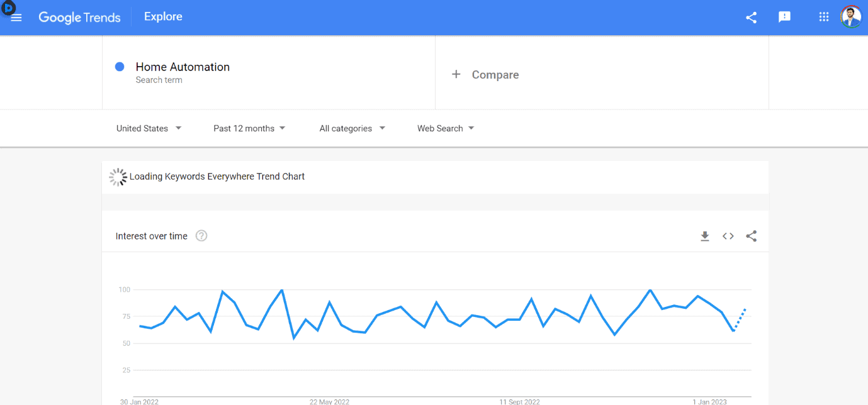The image size is (868, 405).
Task: Open the Google apps grid
Action: pos(823,18)
